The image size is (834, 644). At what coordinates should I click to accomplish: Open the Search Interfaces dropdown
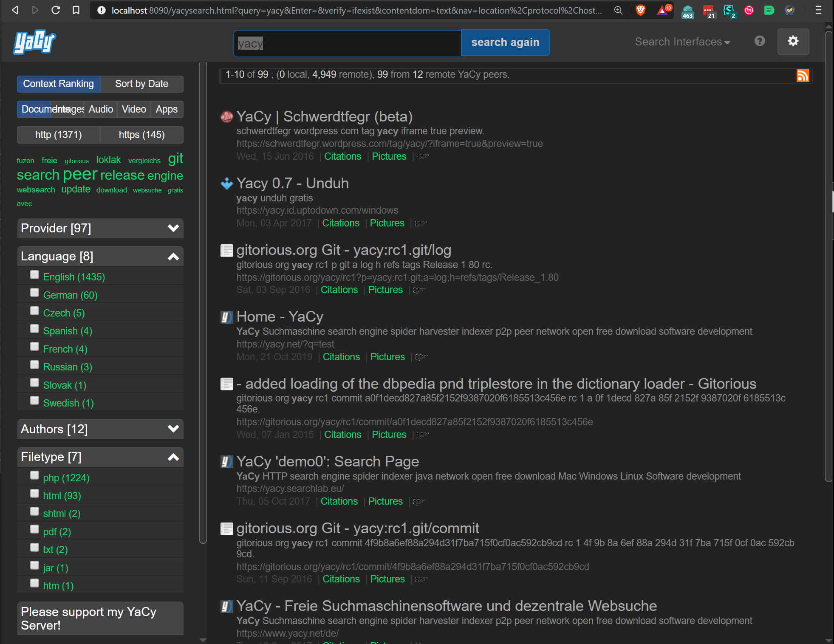click(682, 42)
